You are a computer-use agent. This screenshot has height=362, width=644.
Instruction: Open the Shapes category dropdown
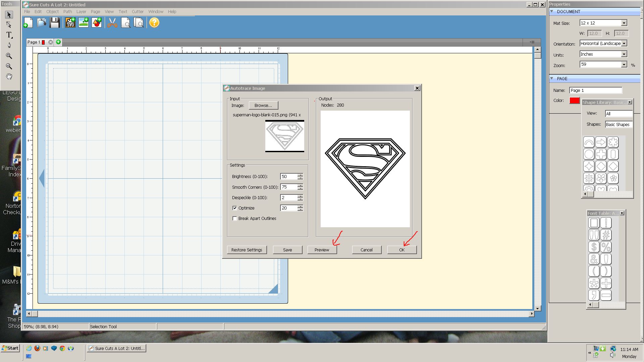tap(619, 124)
